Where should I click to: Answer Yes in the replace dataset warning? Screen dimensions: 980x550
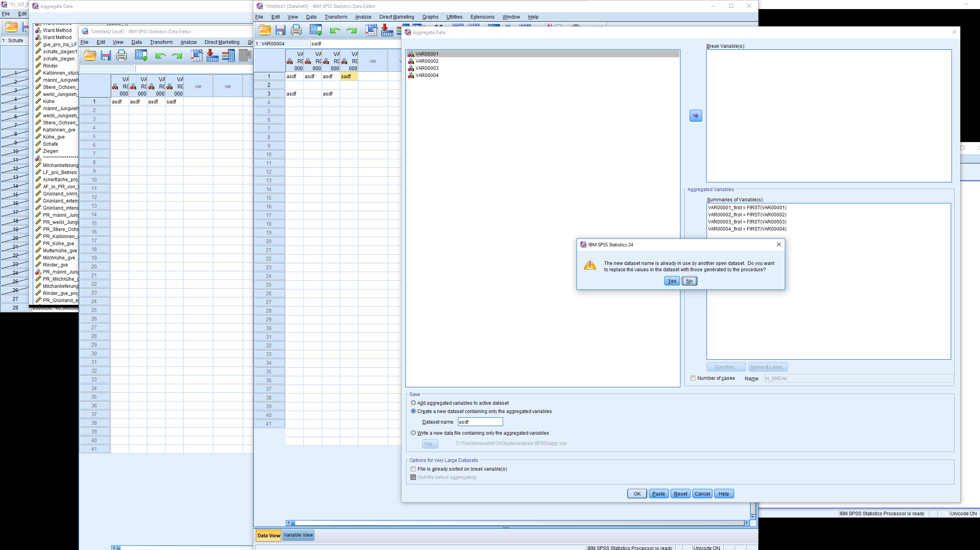tap(672, 281)
